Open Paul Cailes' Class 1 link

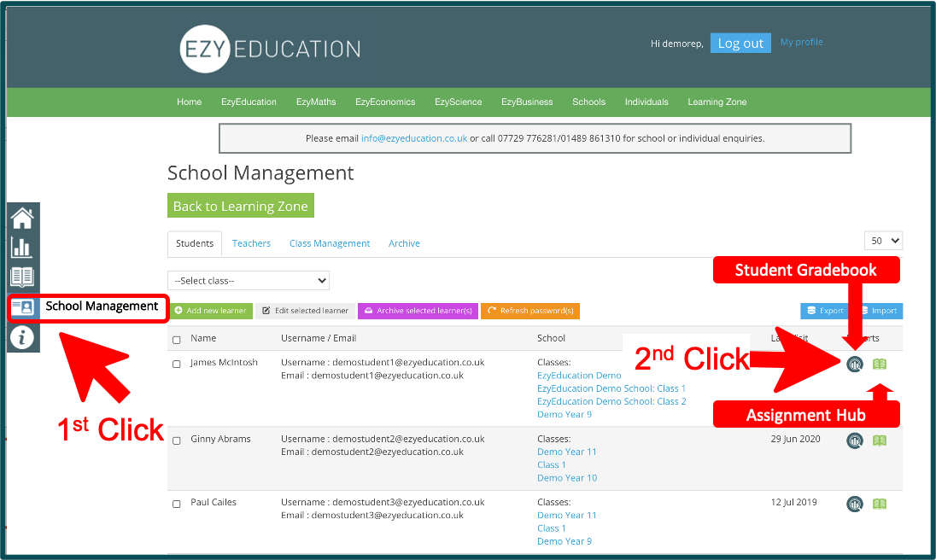(552, 528)
